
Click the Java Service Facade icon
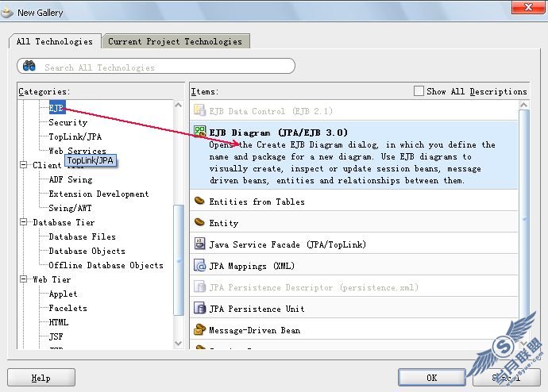click(x=199, y=244)
